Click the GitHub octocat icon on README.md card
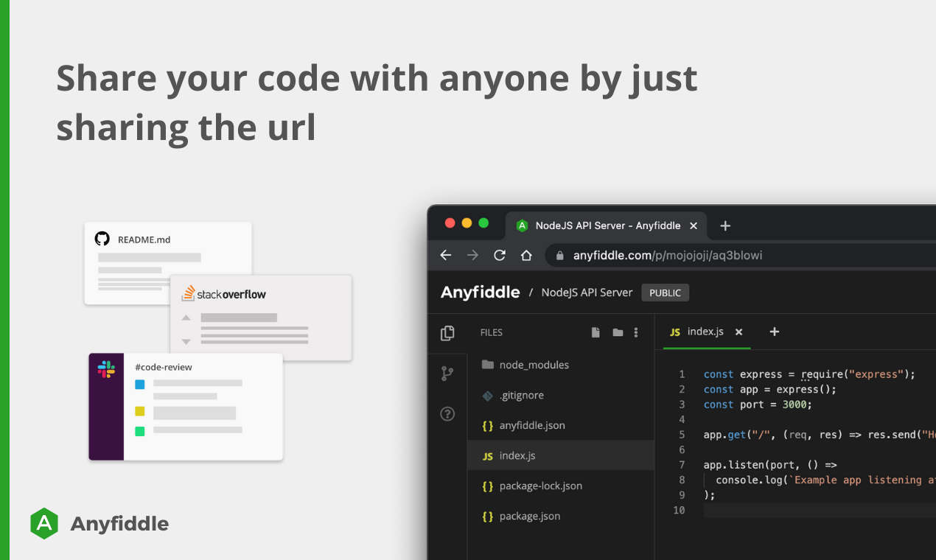The image size is (936, 560). click(x=102, y=238)
